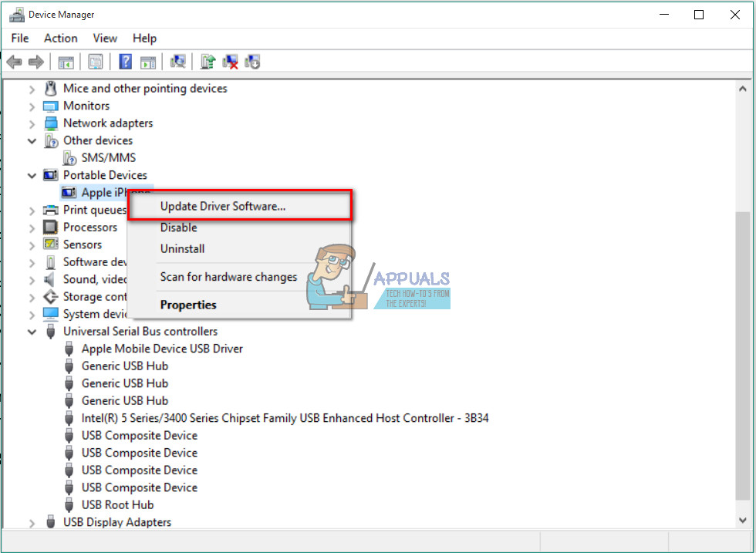Click the Other devices category icon

click(51, 141)
